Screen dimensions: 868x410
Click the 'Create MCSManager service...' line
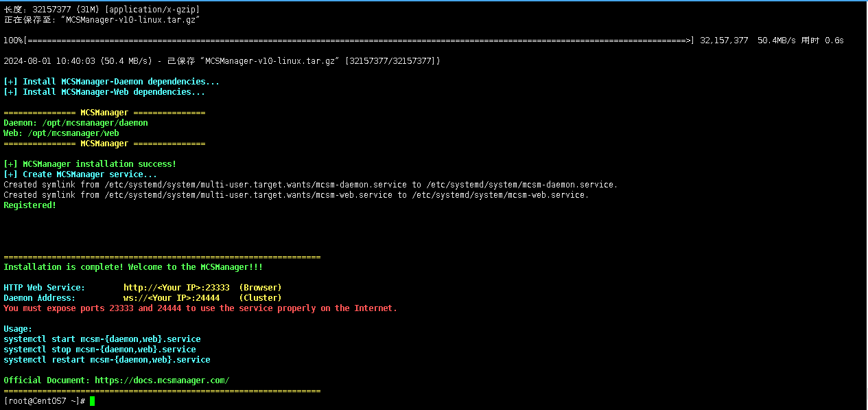[x=80, y=174]
